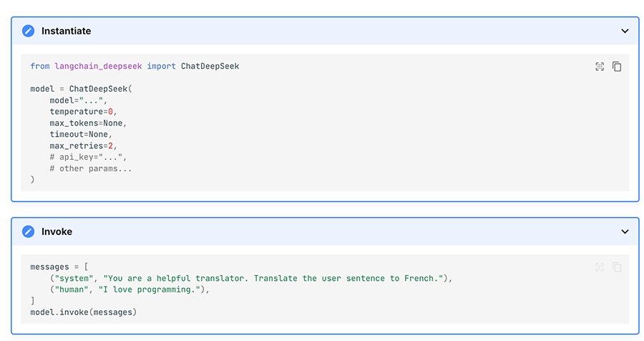The image size is (644, 341).
Task: Collapse the Invoke section chevron
Action: pyautogui.click(x=625, y=231)
